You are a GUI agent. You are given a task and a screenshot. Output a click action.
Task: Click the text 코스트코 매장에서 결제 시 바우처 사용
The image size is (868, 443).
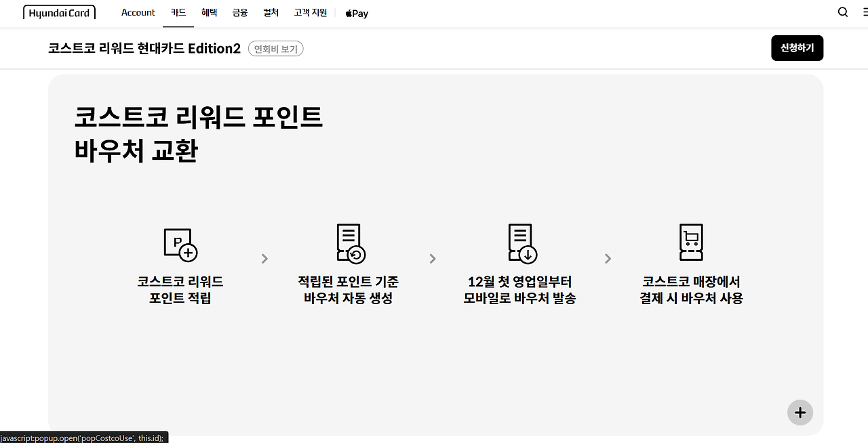[x=691, y=289]
